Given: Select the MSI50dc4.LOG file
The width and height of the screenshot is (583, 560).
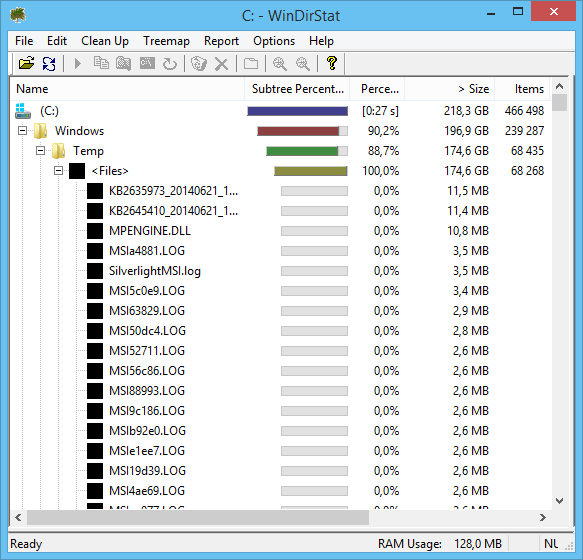Looking at the screenshot, I should click(147, 331).
